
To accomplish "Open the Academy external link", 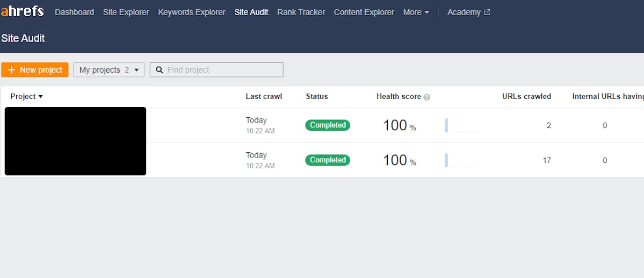I will (x=468, y=12).
